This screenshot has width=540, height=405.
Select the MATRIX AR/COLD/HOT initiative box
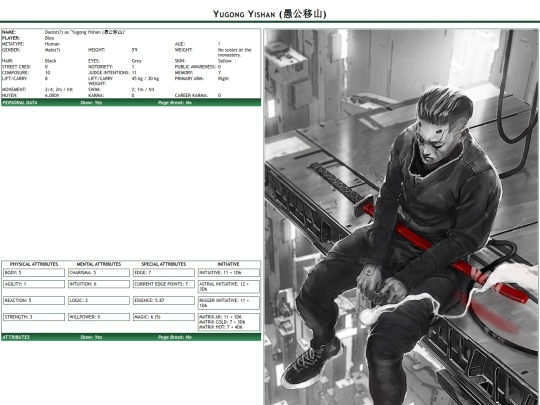[229, 322]
